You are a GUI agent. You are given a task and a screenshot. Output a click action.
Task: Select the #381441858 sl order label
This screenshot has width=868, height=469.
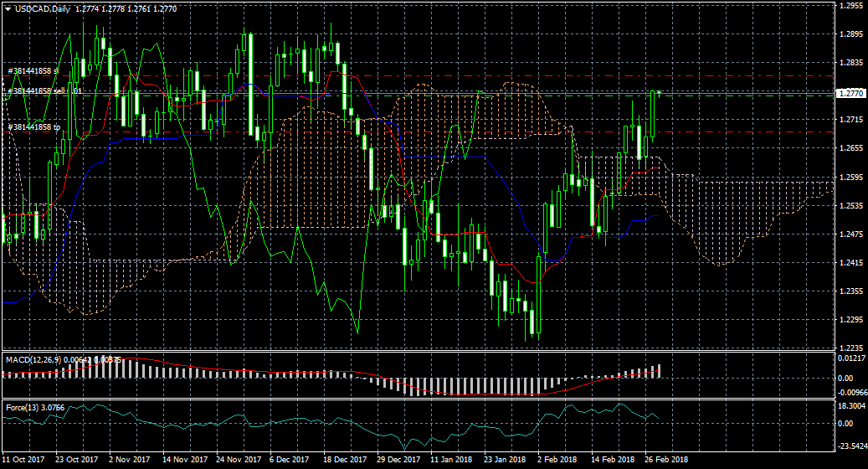coord(33,71)
